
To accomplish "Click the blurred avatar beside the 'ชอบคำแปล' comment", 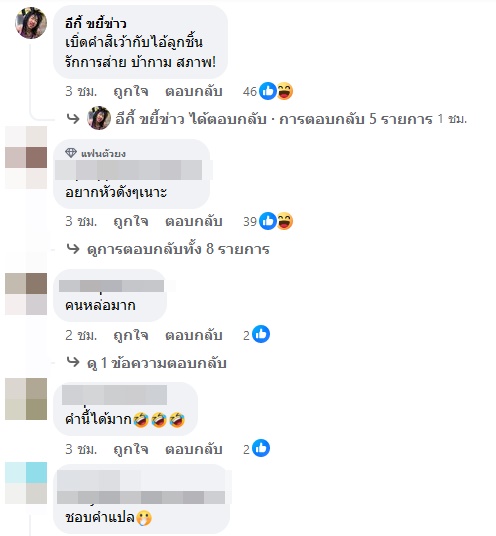I will [26, 483].
